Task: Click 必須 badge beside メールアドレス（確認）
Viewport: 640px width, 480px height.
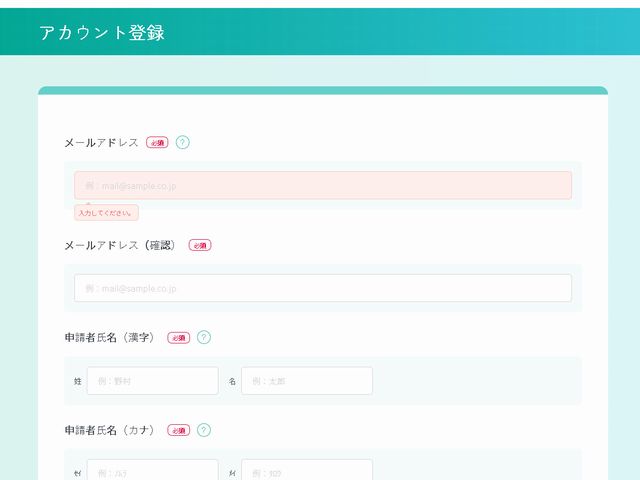Action: (x=200, y=245)
